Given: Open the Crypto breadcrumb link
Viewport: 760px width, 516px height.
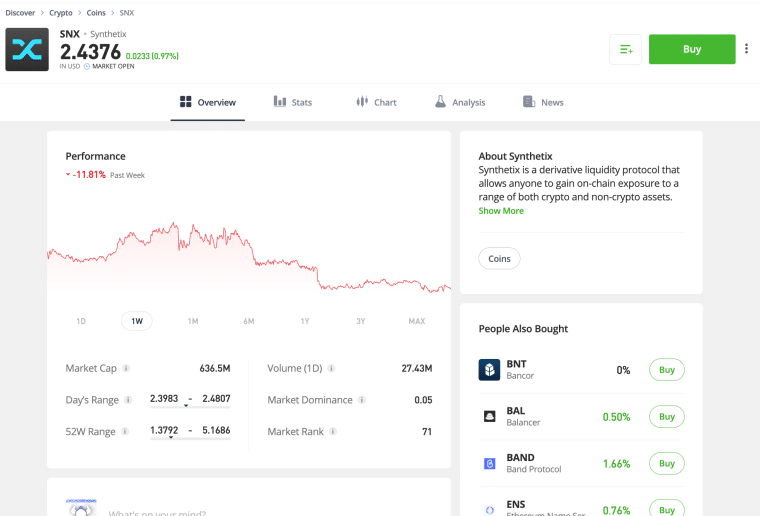Looking at the screenshot, I should [x=61, y=13].
